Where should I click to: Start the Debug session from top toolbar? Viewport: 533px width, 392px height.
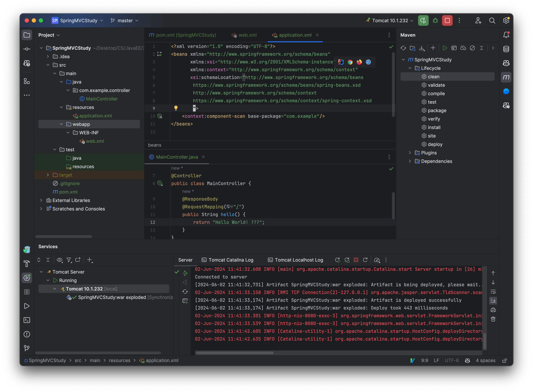pyautogui.click(x=435, y=20)
